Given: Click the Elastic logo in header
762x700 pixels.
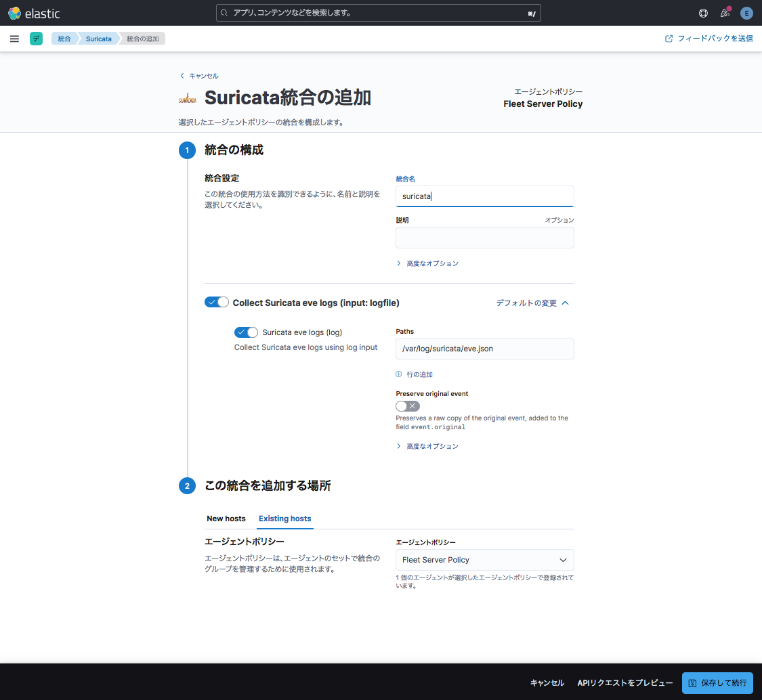Looking at the screenshot, I should pos(34,13).
